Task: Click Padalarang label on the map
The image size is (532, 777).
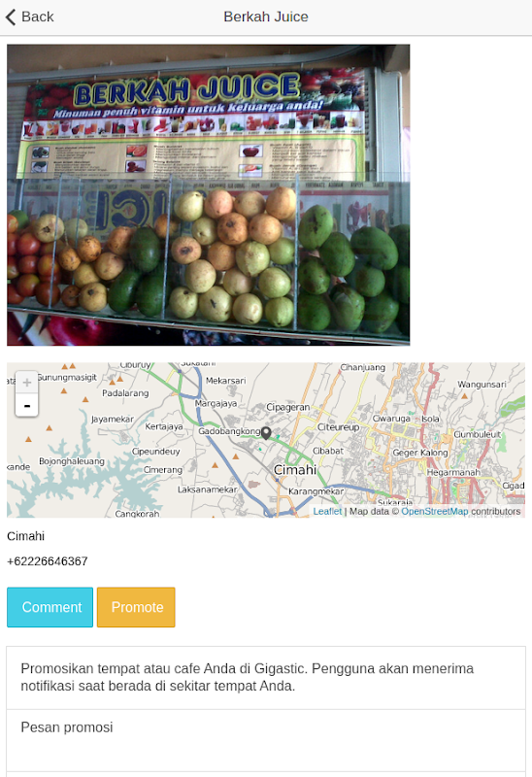Action: click(x=125, y=393)
